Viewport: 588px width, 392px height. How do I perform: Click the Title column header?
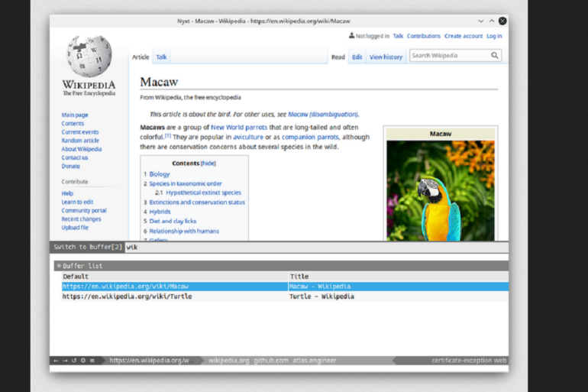(x=399, y=277)
